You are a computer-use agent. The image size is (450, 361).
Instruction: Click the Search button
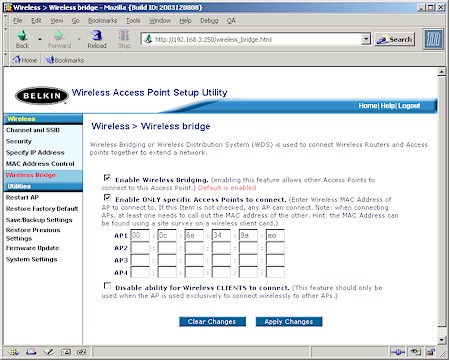coord(395,39)
